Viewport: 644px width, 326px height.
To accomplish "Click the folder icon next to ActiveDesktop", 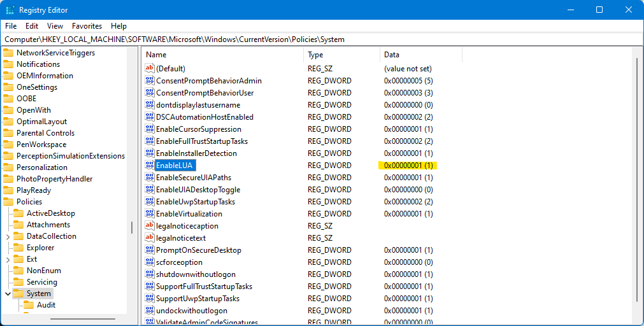I will tap(18, 213).
